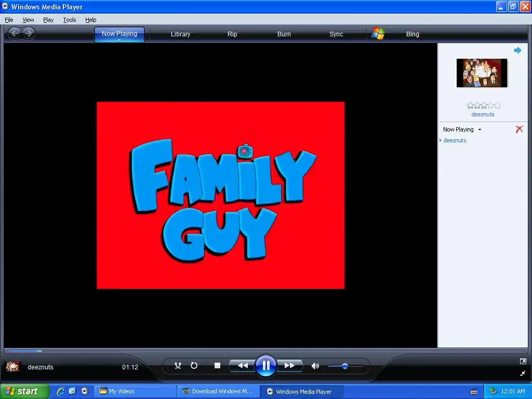Switch to the Library tab
532x399 pixels.
180,34
